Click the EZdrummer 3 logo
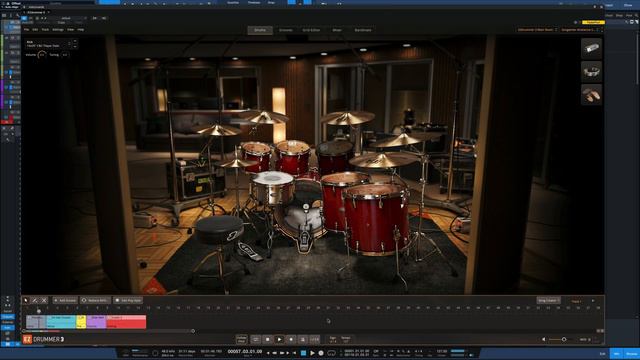Viewport: 640px width, 360px height. pos(44,340)
